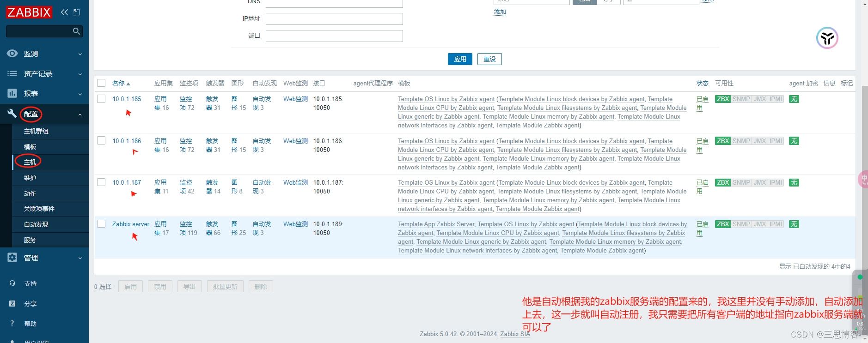Image resolution: width=868 pixels, height=343 pixels.
Task: Click the Z icon for 分享
Action: point(12,304)
